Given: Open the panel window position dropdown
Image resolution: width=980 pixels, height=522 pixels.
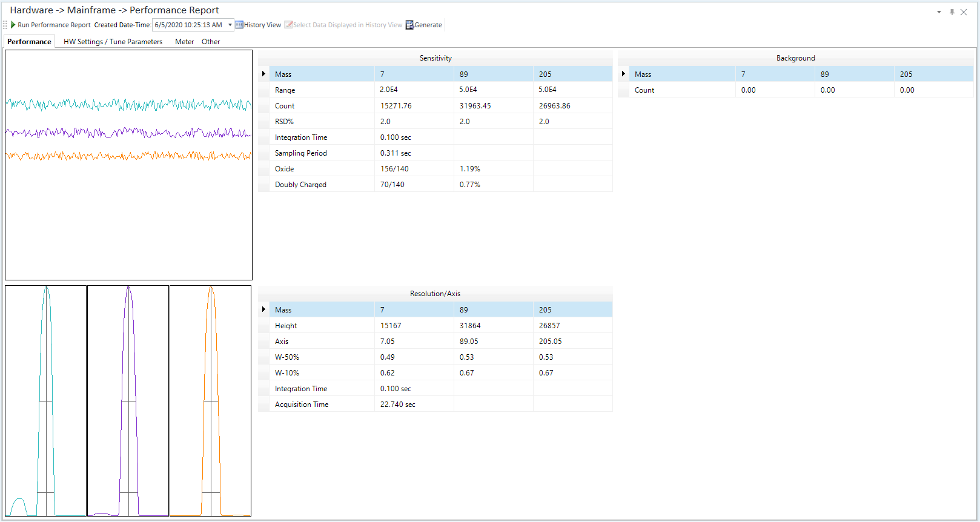Looking at the screenshot, I should pyautogui.click(x=939, y=12).
